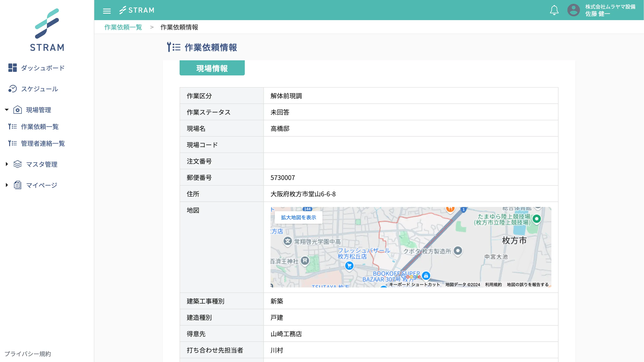Click 拡大地図を表示 on the map
The height and width of the screenshot is (362, 644).
tap(298, 217)
